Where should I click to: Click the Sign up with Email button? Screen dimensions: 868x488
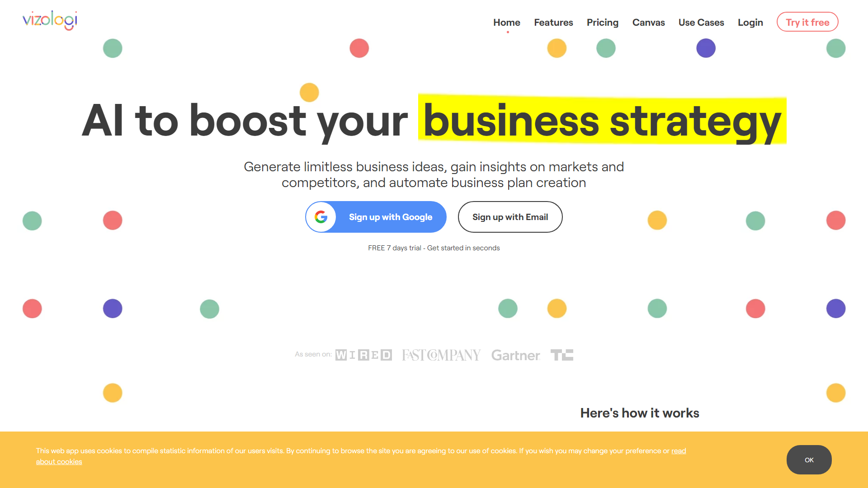[509, 216]
